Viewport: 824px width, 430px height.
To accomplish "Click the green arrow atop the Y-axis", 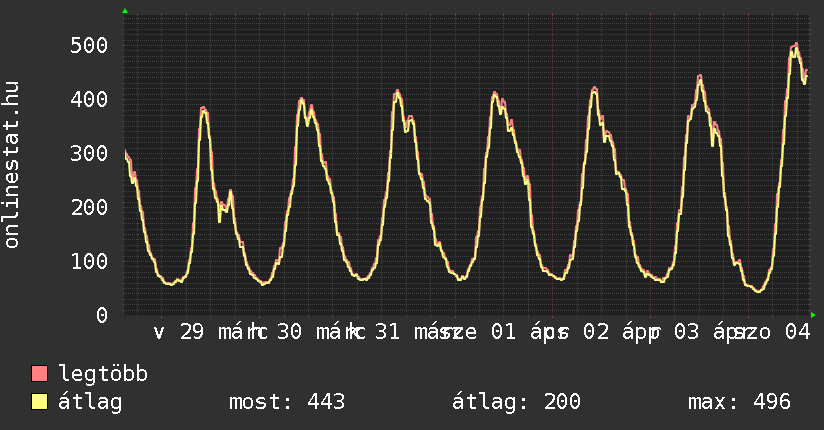I will [x=124, y=11].
